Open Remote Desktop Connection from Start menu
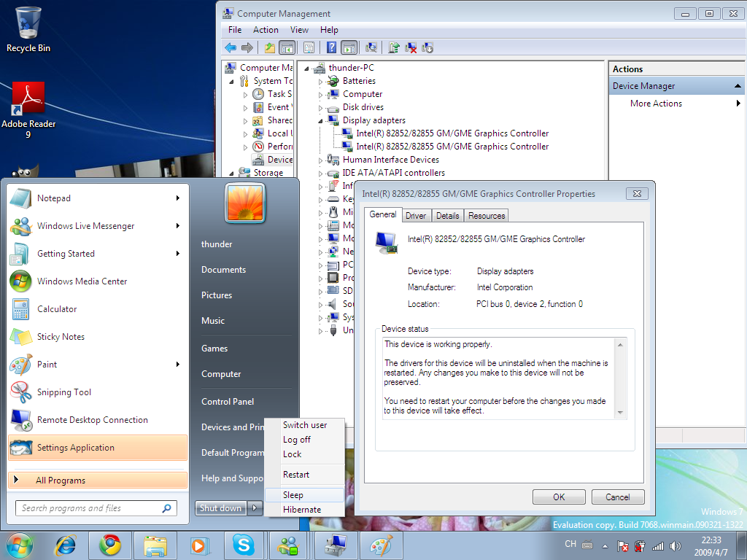 [x=98, y=419]
